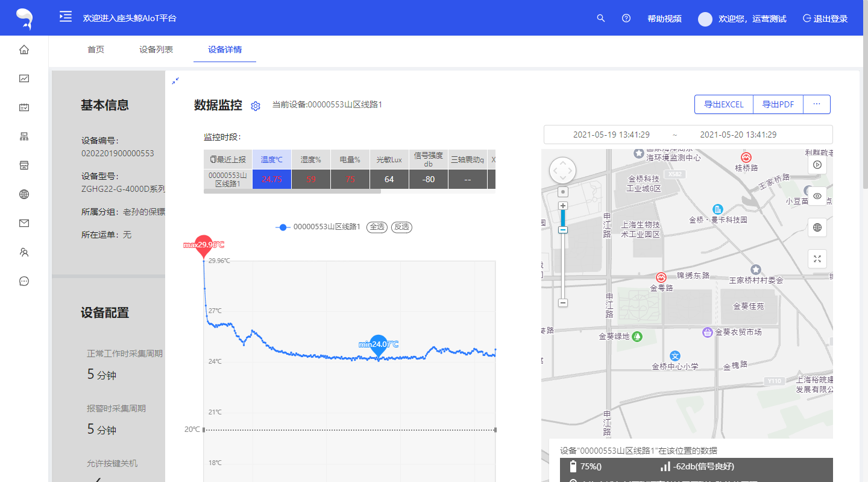This screenshot has width=868, height=482.
Task: Click the map zoom slider plus button
Action: pos(563,206)
